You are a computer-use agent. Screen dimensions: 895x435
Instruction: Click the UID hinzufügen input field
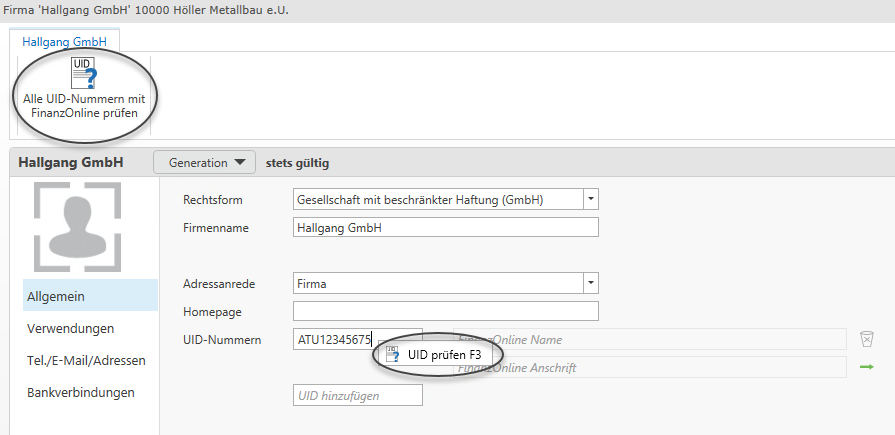[357, 396]
